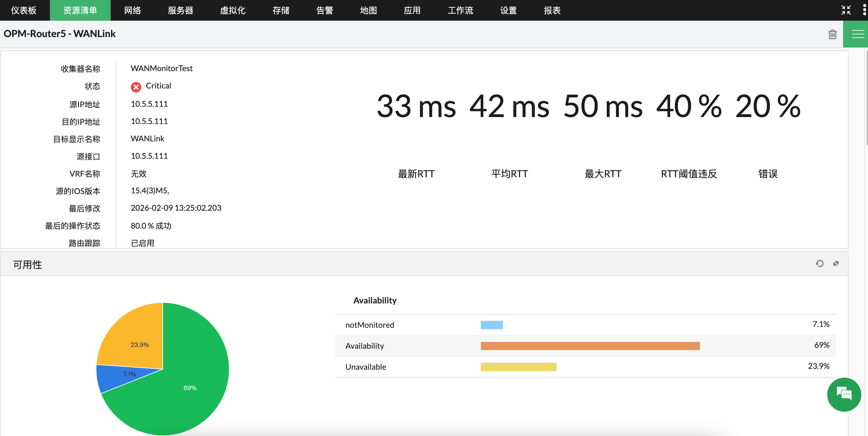
Task: Click the red Critical status icon
Action: [x=136, y=87]
